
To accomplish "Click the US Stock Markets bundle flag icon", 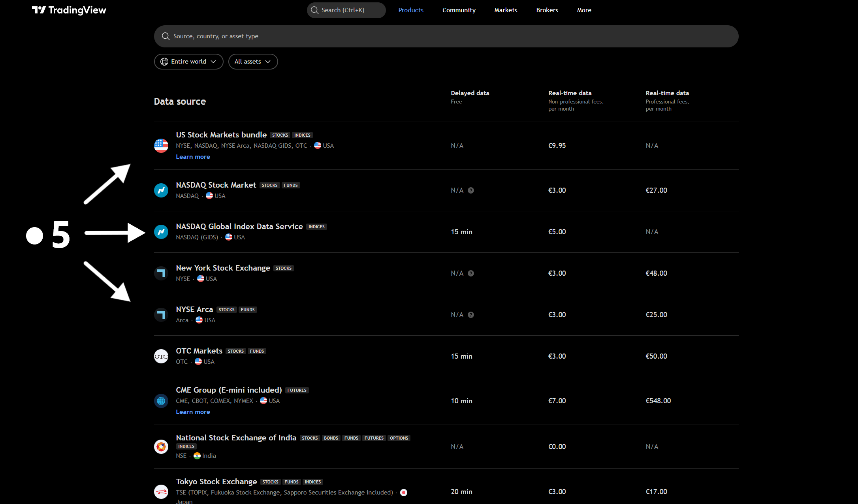I will coord(161,146).
